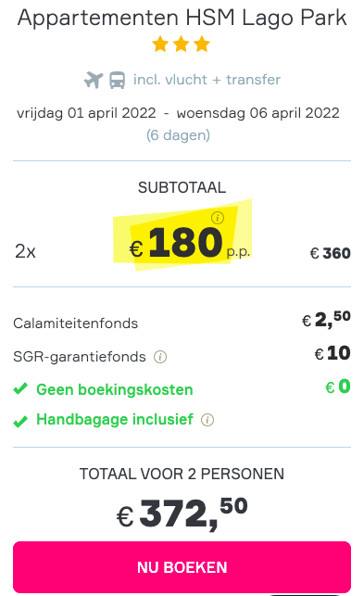This screenshot has height=596, width=364.
Task: Click info icon next to Handbagage inclusief
Action: coord(207,420)
